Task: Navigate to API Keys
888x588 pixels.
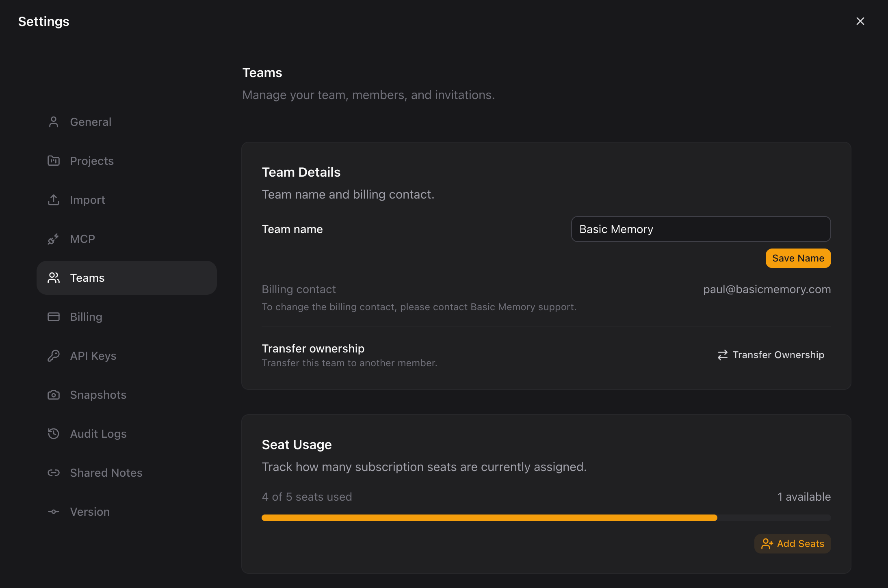Action: click(x=127, y=356)
